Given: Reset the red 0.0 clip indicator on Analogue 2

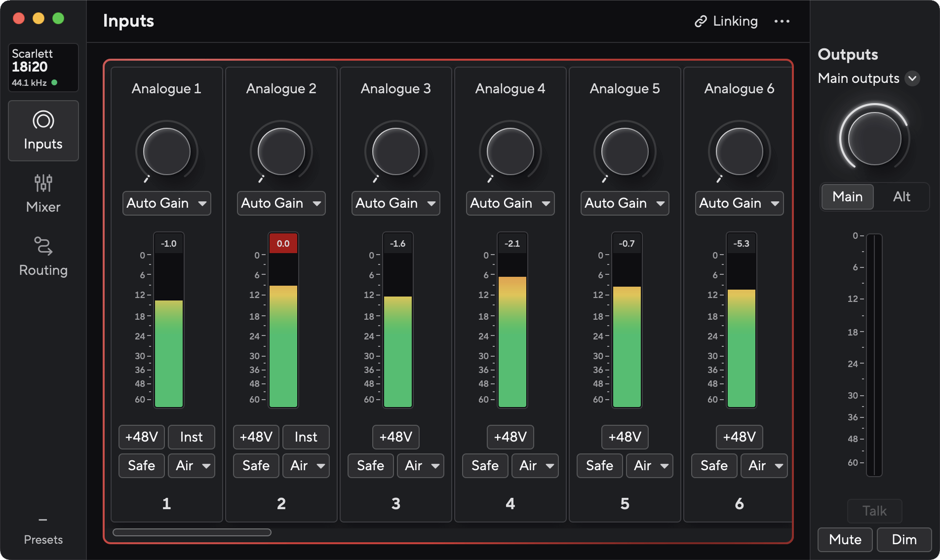Looking at the screenshot, I should [283, 244].
